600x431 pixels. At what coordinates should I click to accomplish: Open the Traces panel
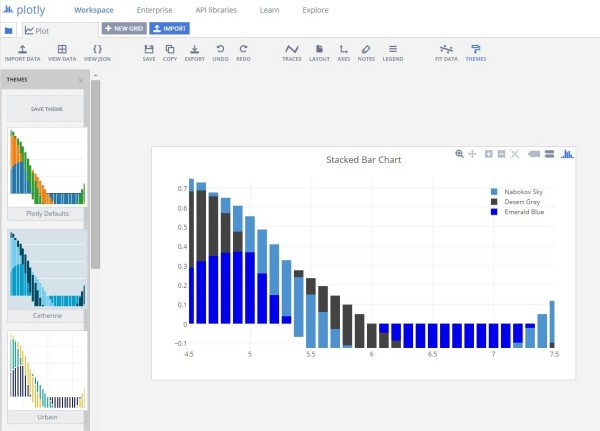pyautogui.click(x=292, y=53)
